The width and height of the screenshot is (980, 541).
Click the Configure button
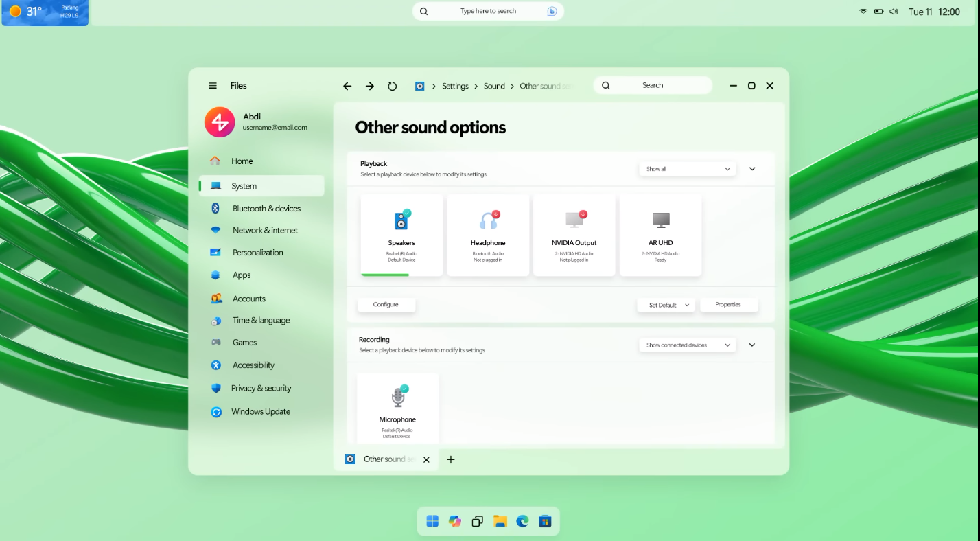pyautogui.click(x=386, y=305)
